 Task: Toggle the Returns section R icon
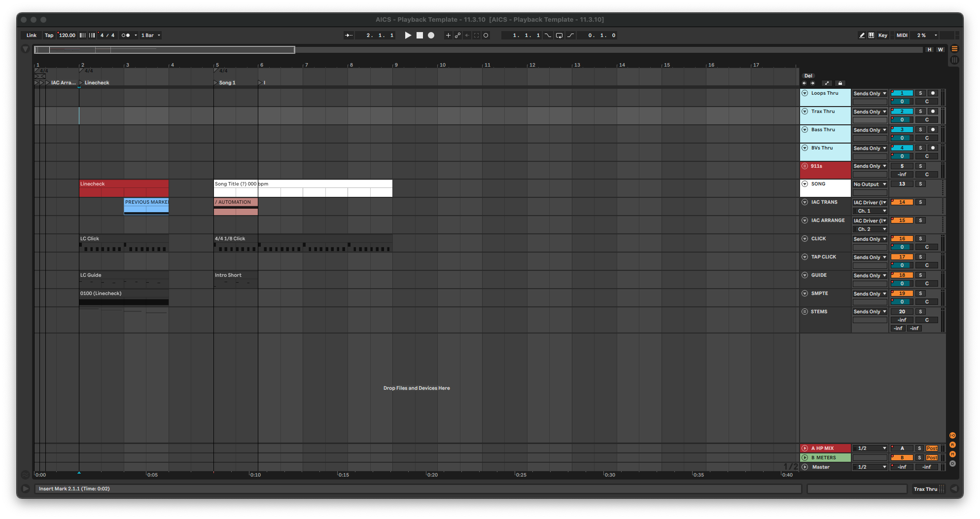[952, 445]
